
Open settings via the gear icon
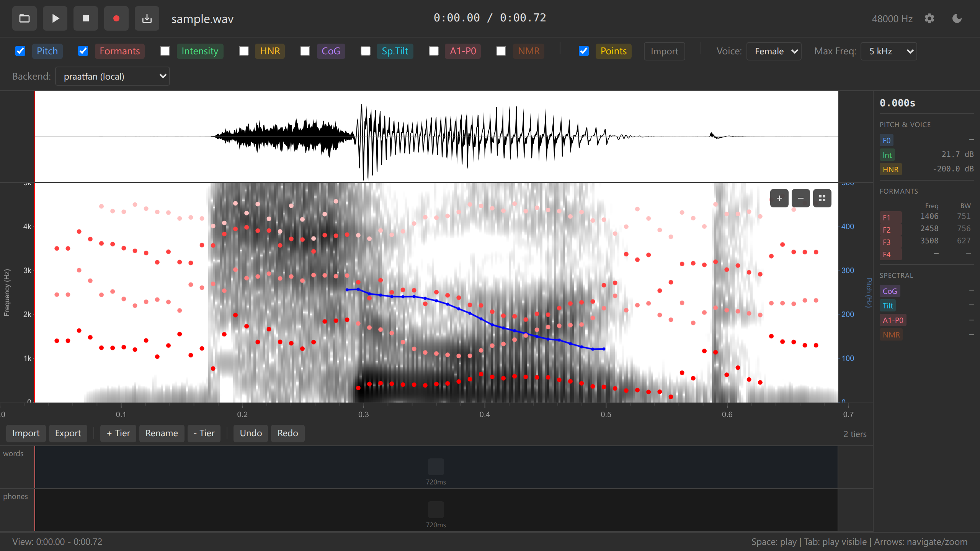(929, 18)
